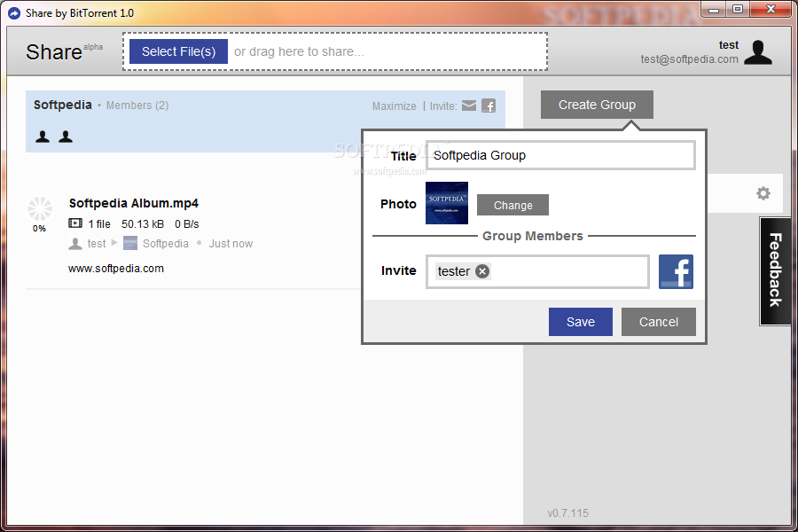This screenshot has width=798, height=532.
Task: Cancel group creation
Action: click(x=659, y=322)
